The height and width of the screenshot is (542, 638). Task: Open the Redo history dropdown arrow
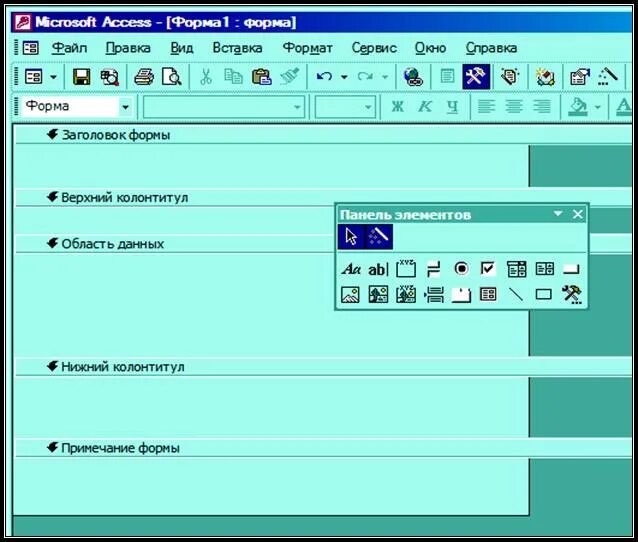point(385,76)
